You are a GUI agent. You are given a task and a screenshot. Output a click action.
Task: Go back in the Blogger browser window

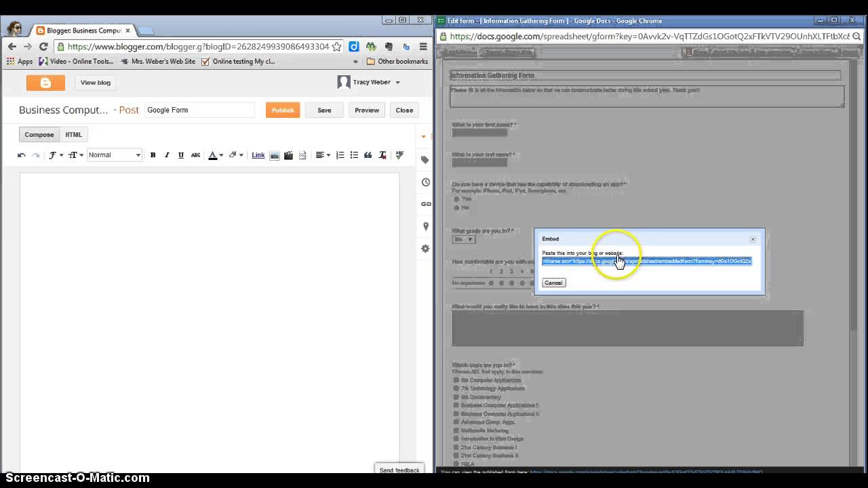pos(12,47)
